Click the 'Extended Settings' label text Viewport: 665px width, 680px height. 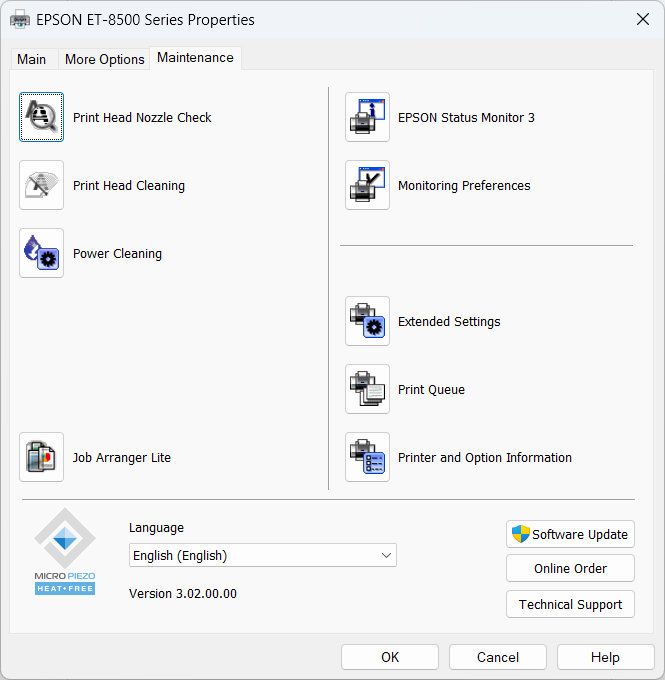point(449,322)
